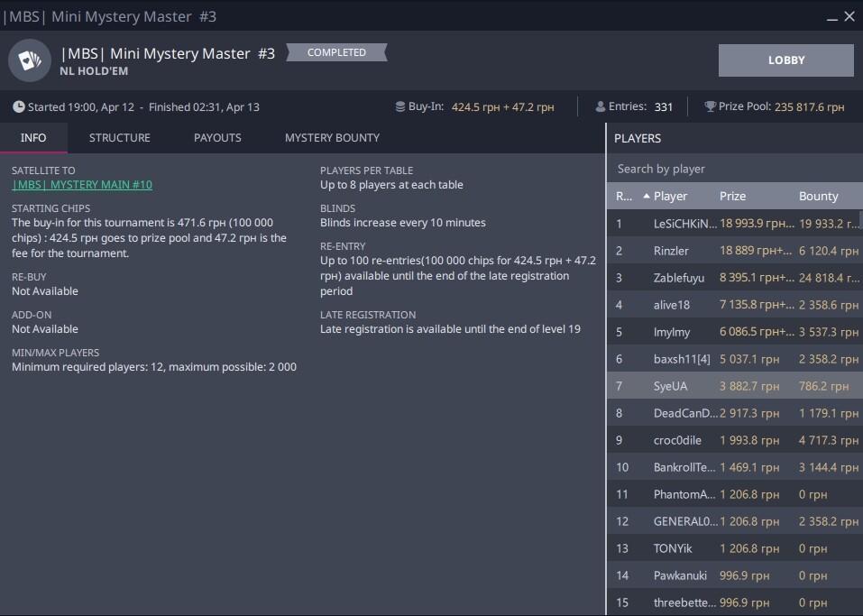Click the poker cards tournament logo icon

click(x=30, y=60)
